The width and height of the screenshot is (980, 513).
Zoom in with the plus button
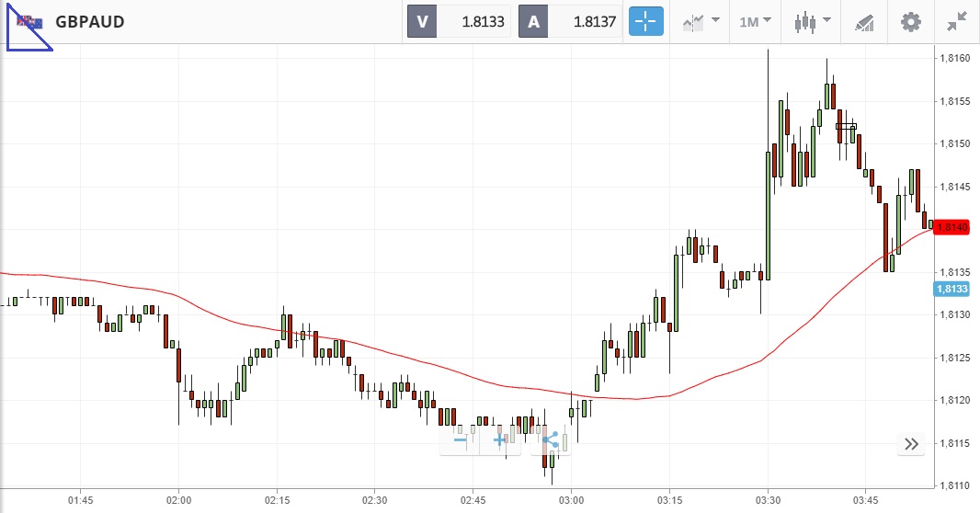(x=500, y=440)
